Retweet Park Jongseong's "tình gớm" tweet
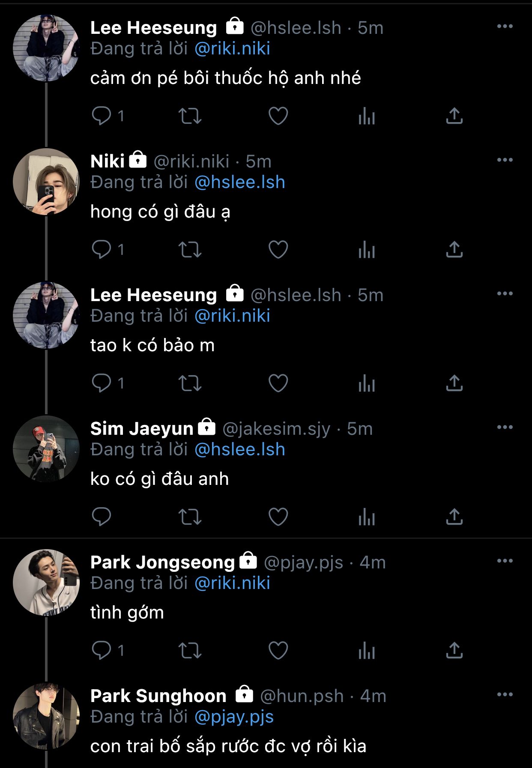Screen dimensions: 532x768 coord(190,650)
